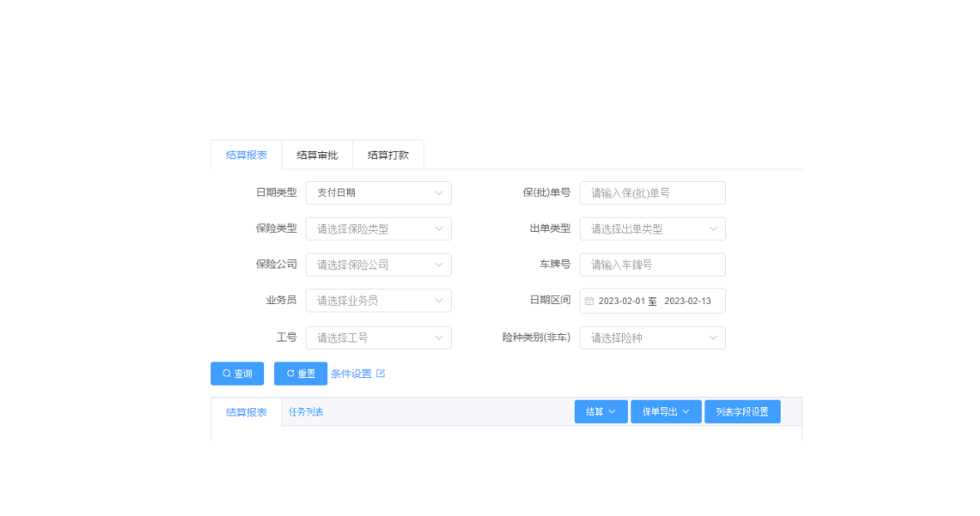
Task: Focus the 保(批)单号 input field
Action: (653, 193)
